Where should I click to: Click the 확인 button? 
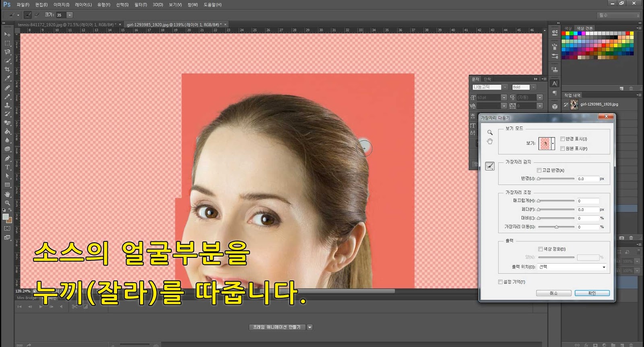[x=592, y=293]
